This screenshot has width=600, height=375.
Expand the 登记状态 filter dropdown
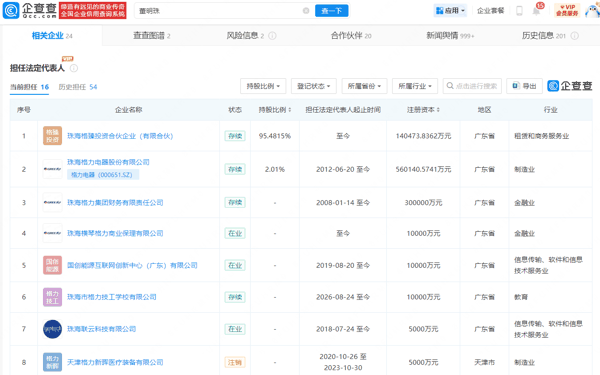314,86
